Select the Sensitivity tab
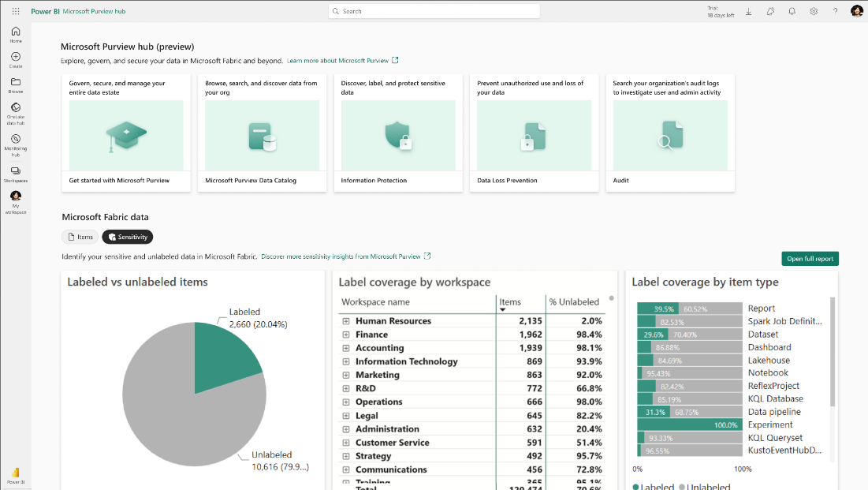 click(127, 237)
